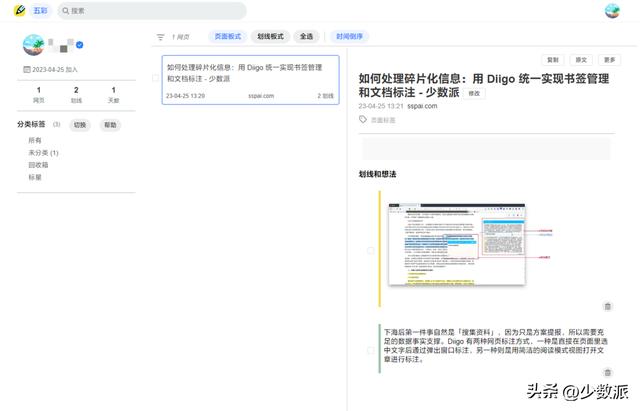The width and height of the screenshot is (640, 411).
Task: Click the tag icon under the title
Action: tap(363, 119)
